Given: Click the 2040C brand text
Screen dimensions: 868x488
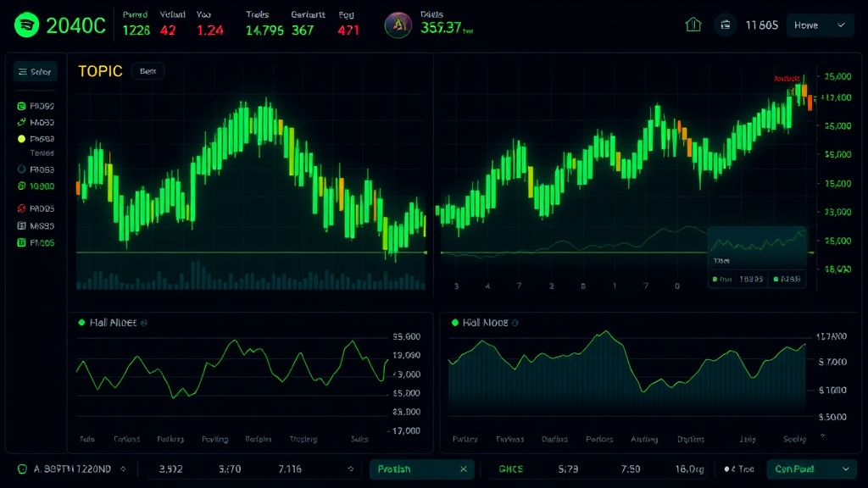Looking at the screenshot, I should click(x=75, y=25).
